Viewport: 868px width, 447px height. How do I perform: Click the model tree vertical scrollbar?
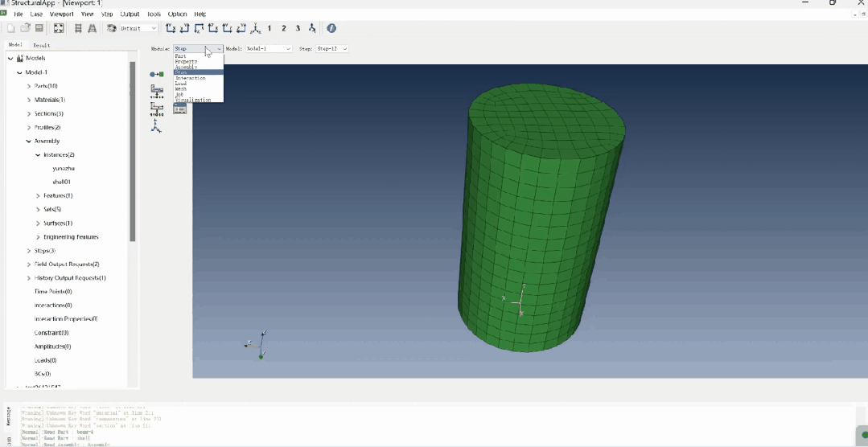tap(132, 151)
